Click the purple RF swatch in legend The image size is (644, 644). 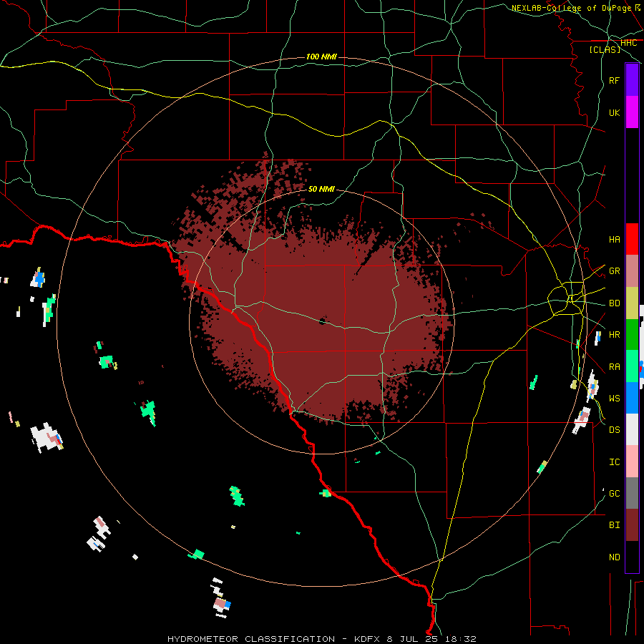[632, 80]
